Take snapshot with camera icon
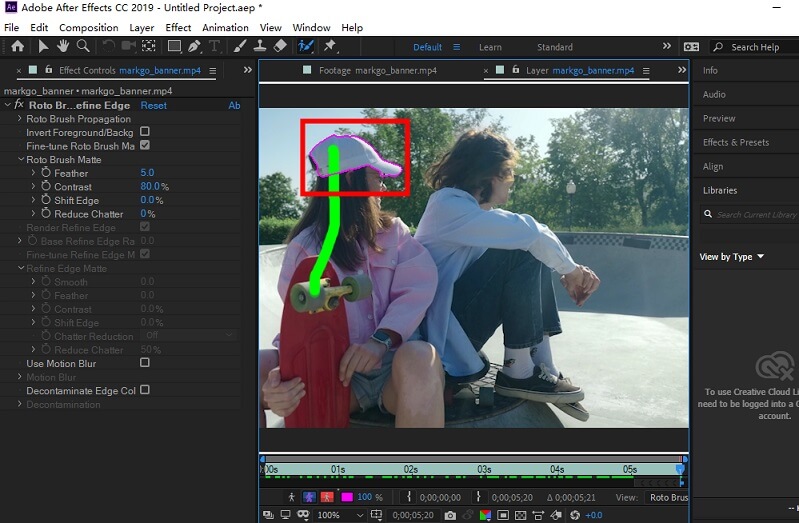The image size is (799, 523). point(450,515)
